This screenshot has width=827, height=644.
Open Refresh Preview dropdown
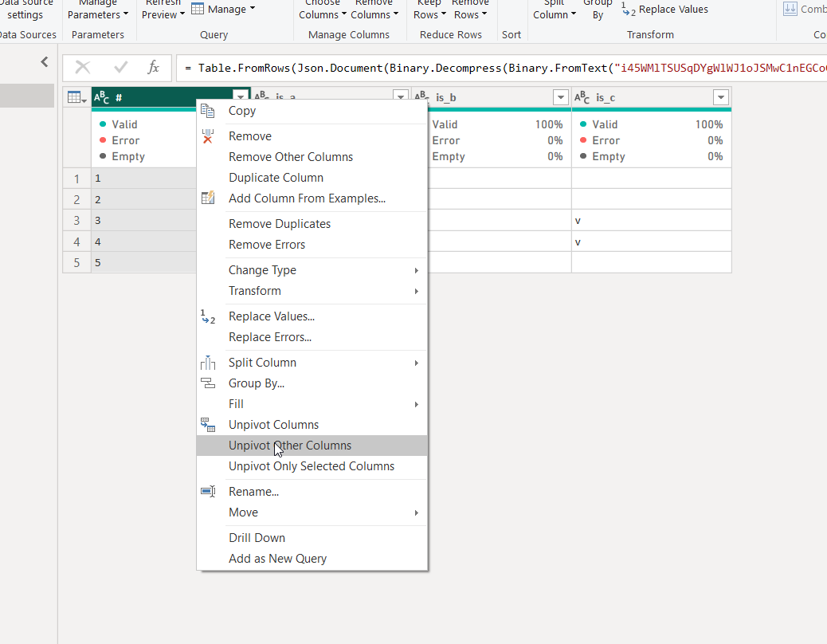[182, 14]
